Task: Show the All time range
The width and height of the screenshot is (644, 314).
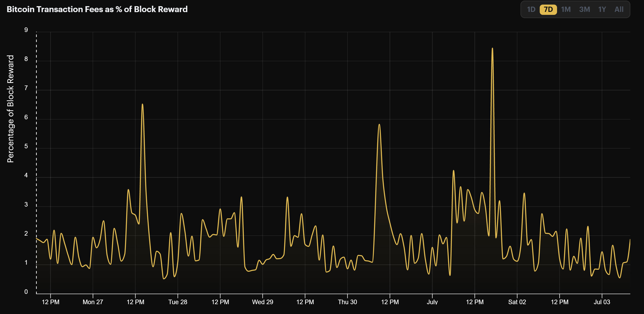Action: click(x=619, y=10)
